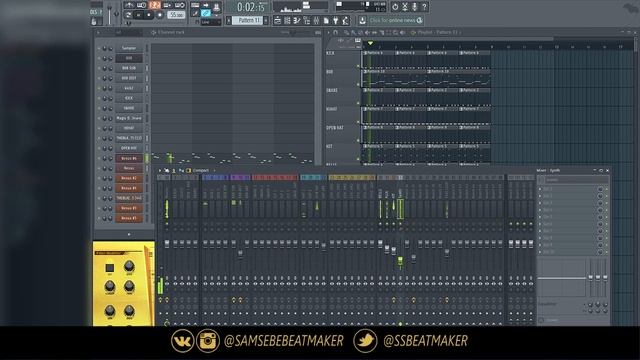Select the Sampler channel button
This screenshot has width=640, height=360.
click(x=129, y=48)
